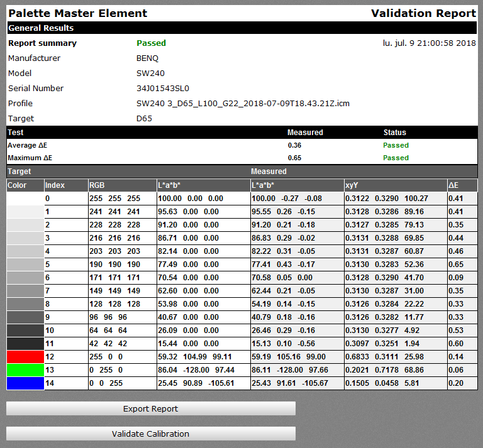
Task: Click the Maximum ΔE value 0.65
Action: (294, 158)
